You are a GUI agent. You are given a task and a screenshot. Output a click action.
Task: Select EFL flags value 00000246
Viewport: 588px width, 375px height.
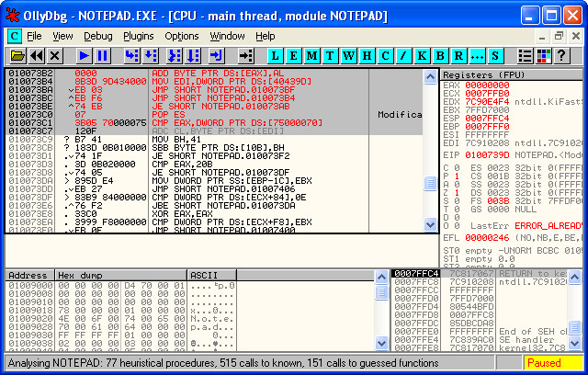(x=487, y=238)
